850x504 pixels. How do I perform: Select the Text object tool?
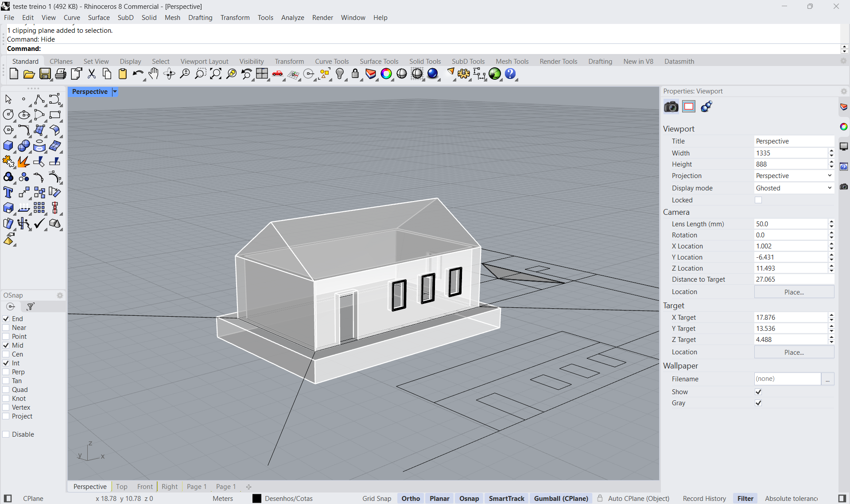pos(8,192)
